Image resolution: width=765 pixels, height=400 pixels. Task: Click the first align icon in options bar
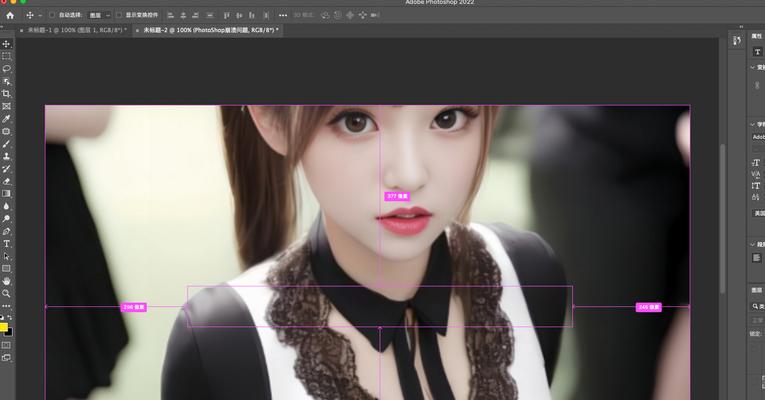(171, 15)
